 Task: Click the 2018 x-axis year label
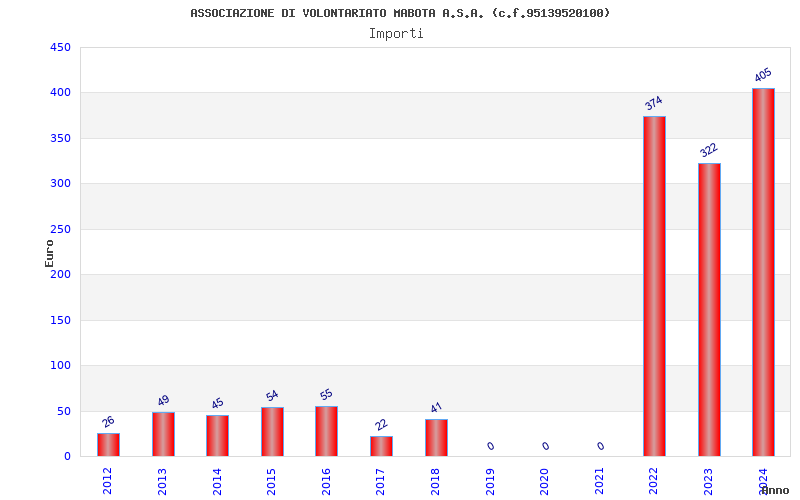[x=435, y=481]
